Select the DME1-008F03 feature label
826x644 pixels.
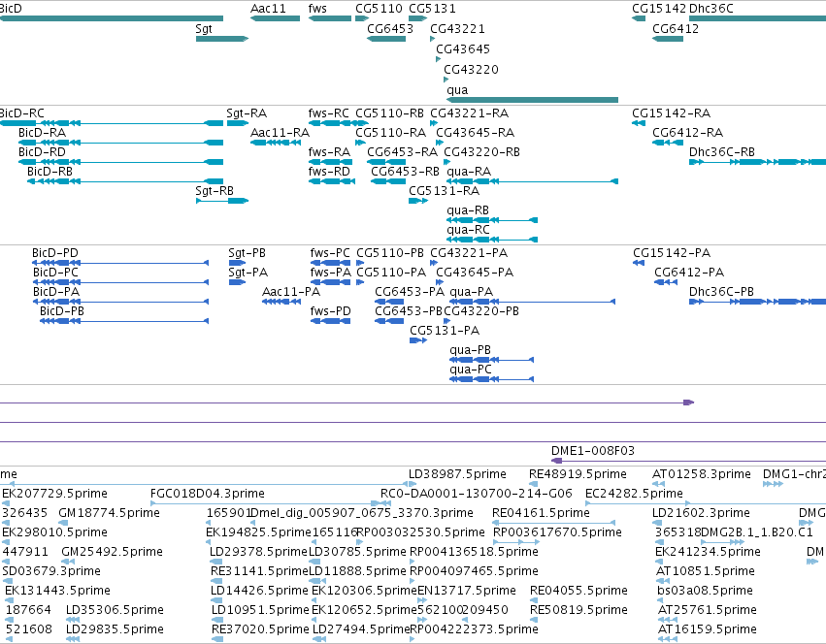click(593, 451)
